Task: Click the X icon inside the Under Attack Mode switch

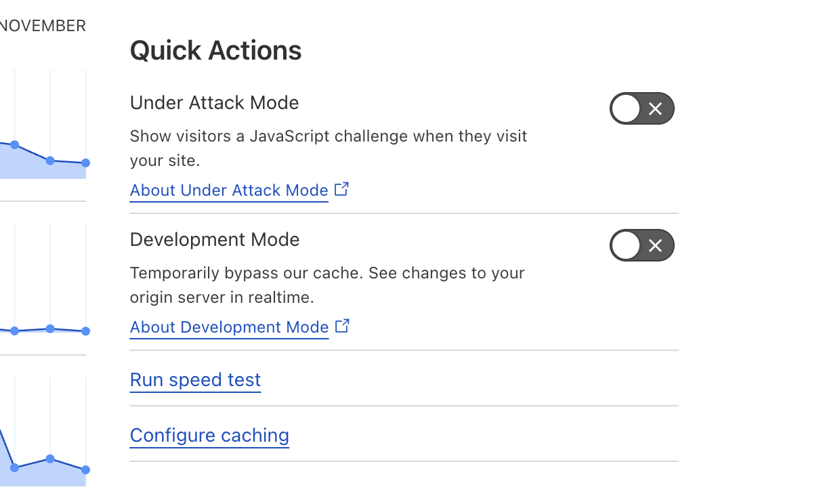Action: tap(655, 108)
